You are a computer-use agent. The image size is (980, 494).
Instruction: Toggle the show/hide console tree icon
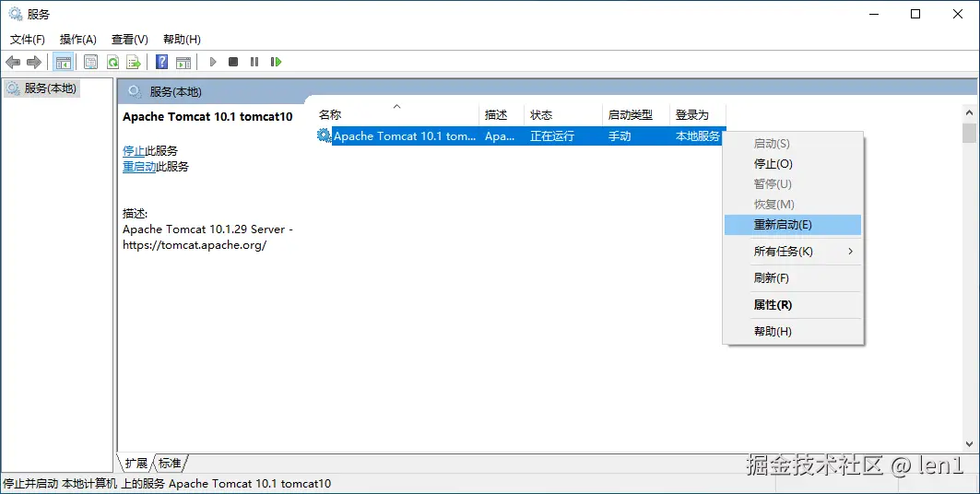63,62
